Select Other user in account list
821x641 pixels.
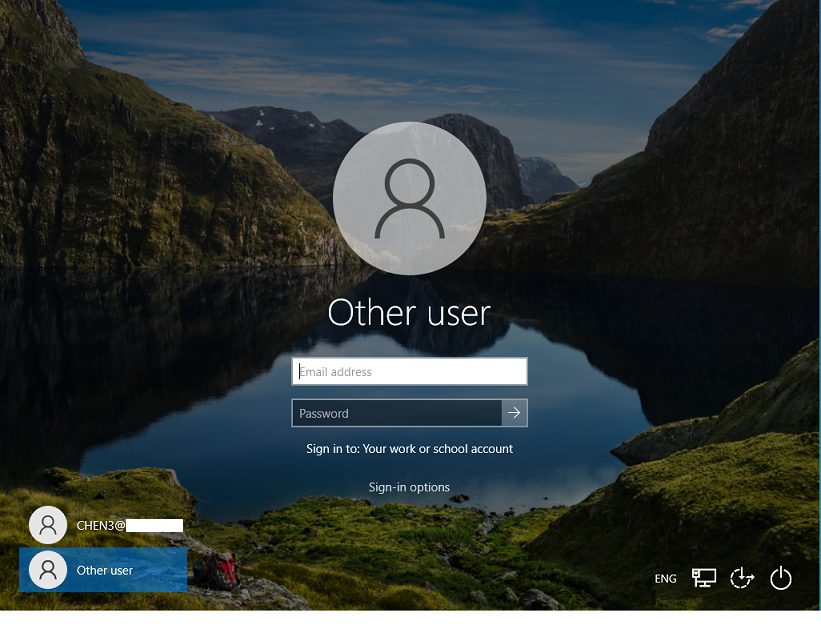[103, 570]
